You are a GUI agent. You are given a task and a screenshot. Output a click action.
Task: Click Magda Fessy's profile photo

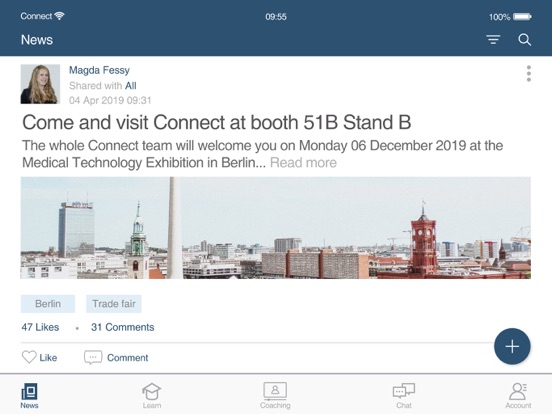pyautogui.click(x=40, y=84)
